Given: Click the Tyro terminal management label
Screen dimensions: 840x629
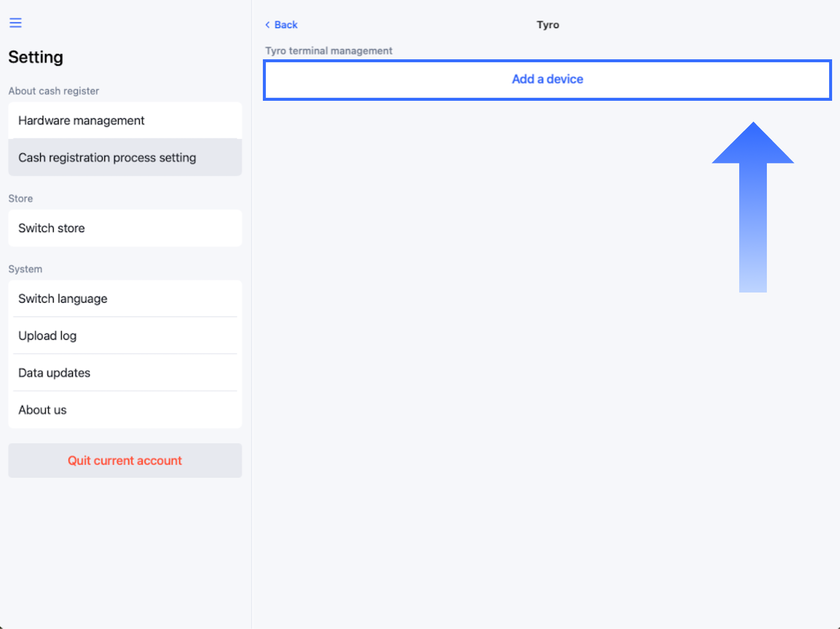Looking at the screenshot, I should click(329, 51).
